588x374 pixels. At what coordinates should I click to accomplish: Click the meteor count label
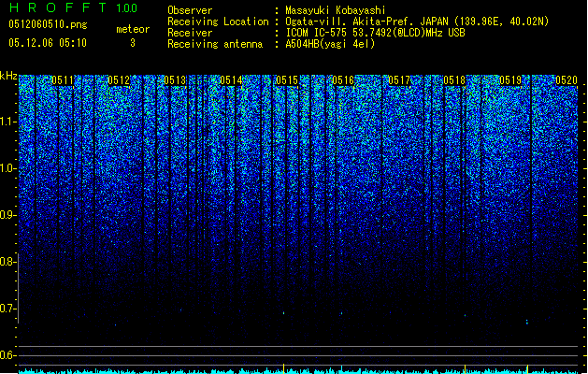tap(133, 29)
